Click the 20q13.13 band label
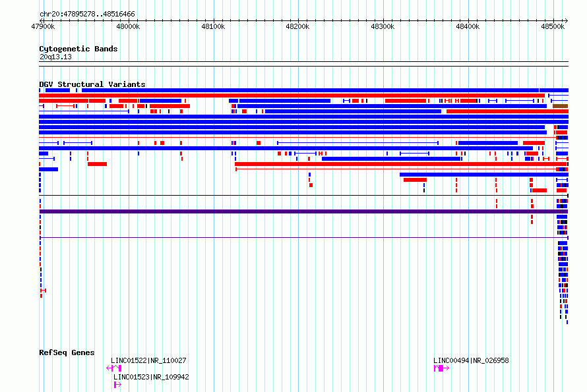Screen dimensions: 587x392 click(55, 57)
